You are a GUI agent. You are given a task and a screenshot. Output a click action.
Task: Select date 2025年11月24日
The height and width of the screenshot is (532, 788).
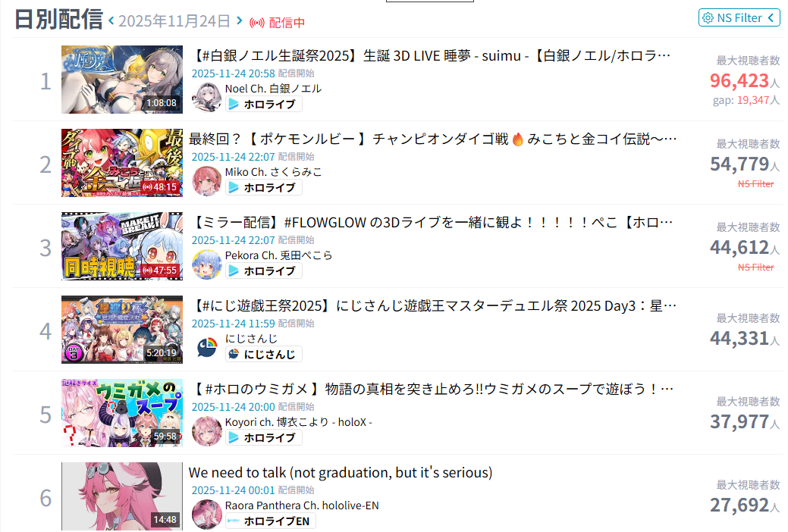coord(174,21)
